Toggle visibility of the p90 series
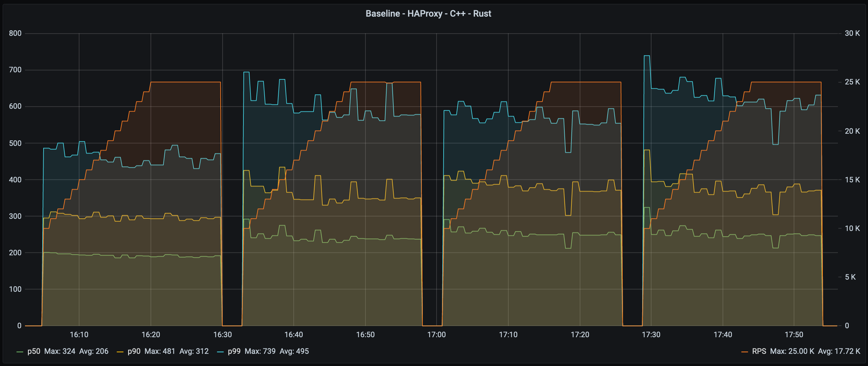The width and height of the screenshot is (868, 366). pos(134,351)
